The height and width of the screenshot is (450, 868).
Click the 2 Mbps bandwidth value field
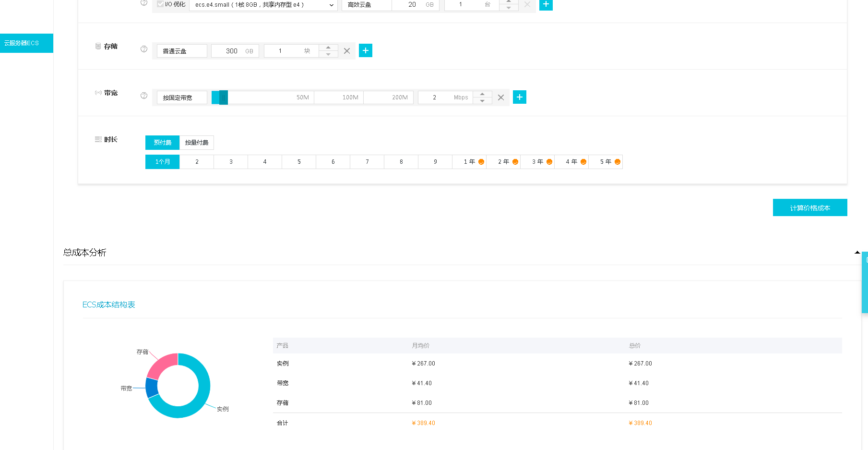[x=445, y=97]
